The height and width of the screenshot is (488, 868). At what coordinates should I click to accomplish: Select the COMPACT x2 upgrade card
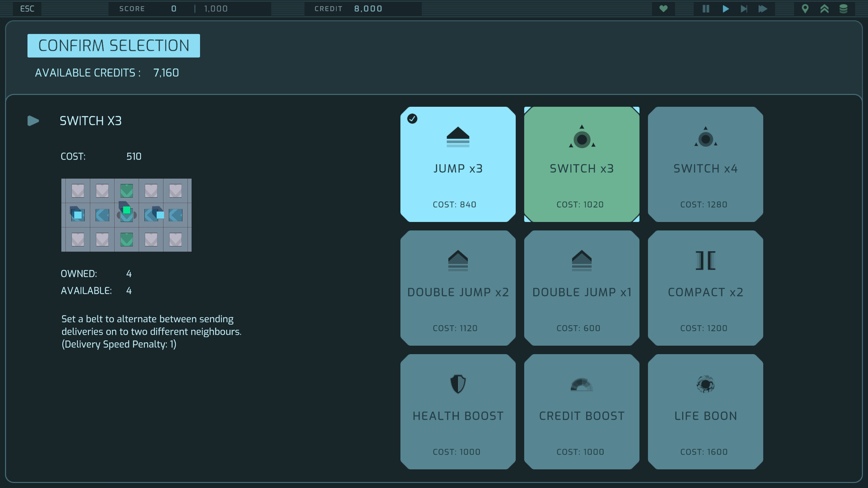(705, 288)
